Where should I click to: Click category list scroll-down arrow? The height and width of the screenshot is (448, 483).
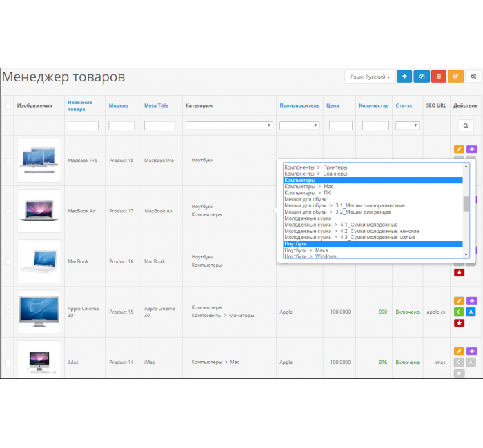click(x=466, y=254)
